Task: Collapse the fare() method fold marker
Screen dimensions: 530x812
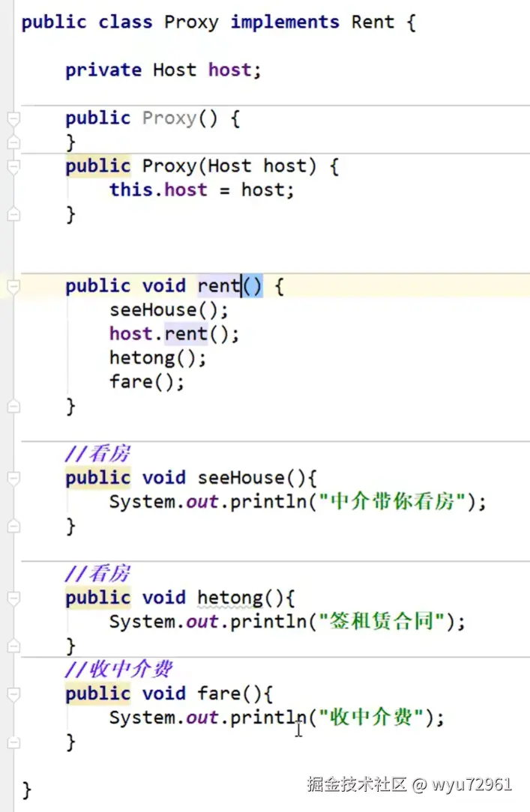Action: pos(13,694)
